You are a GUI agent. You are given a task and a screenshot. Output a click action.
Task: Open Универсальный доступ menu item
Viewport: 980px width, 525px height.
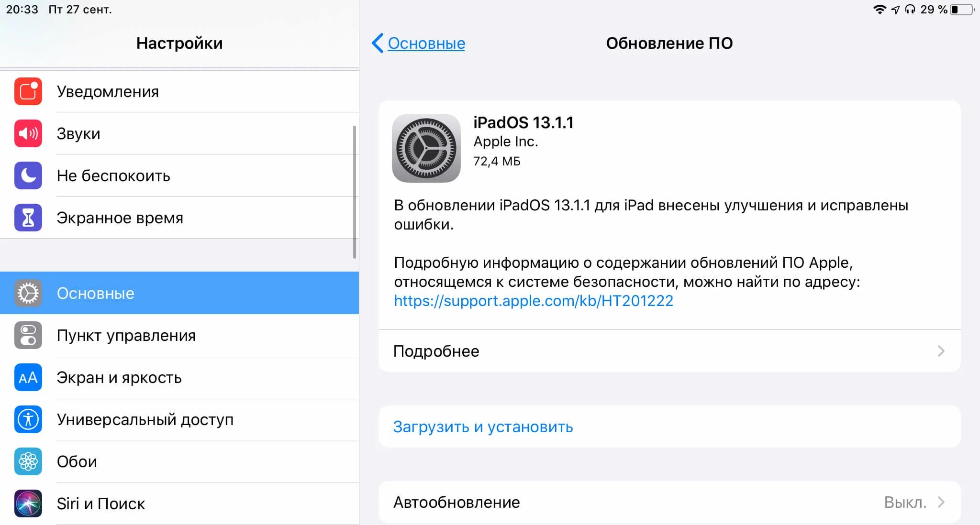pyautogui.click(x=145, y=419)
